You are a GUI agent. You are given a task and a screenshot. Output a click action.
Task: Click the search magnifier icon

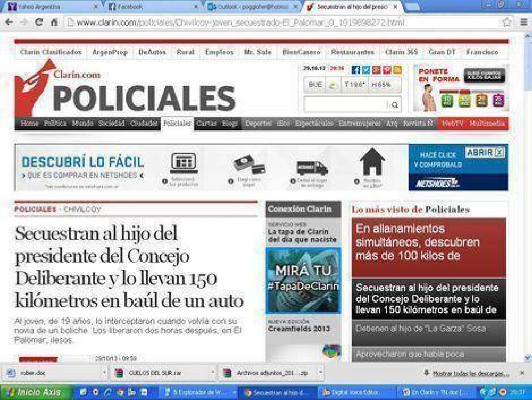pos(395,105)
